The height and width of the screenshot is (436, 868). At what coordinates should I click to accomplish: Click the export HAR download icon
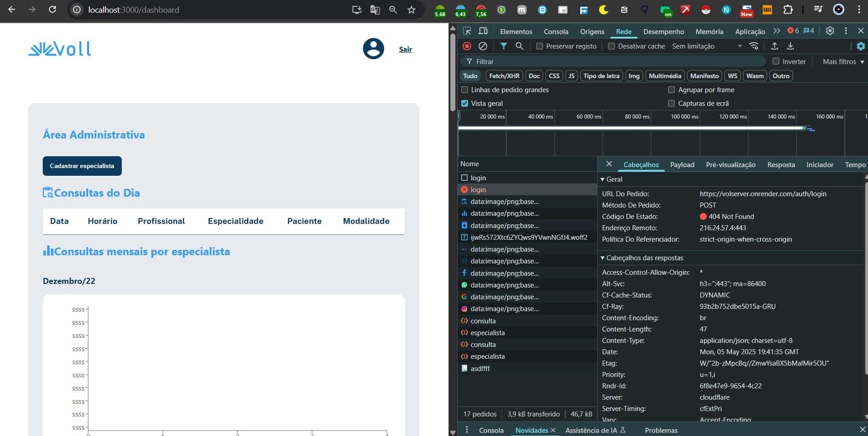click(x=791, y=46)
